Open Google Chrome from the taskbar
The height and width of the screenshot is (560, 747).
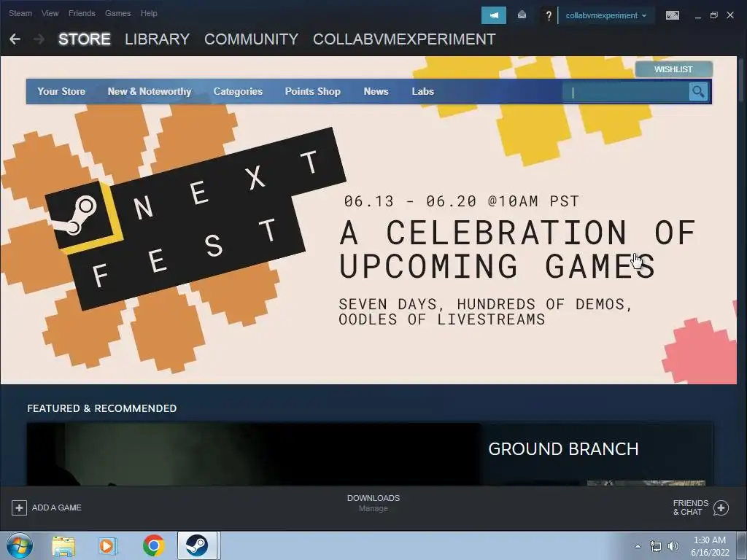pos(153,545)
